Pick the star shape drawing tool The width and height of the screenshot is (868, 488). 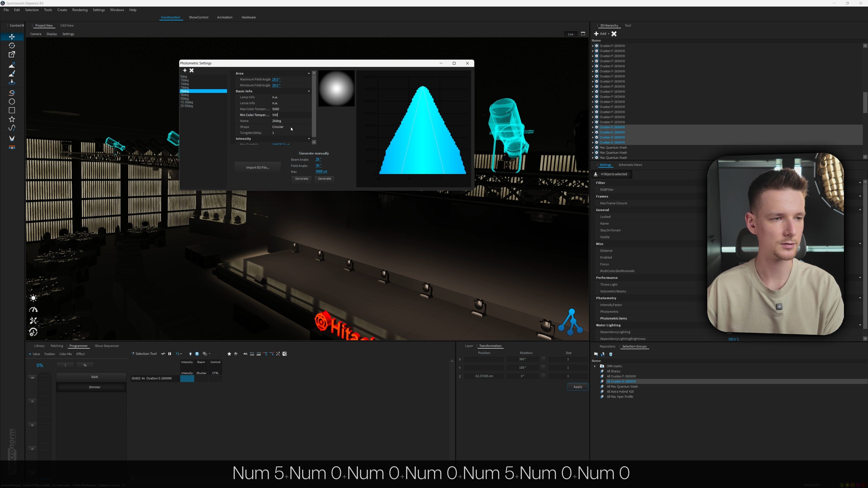pos(12,119)
